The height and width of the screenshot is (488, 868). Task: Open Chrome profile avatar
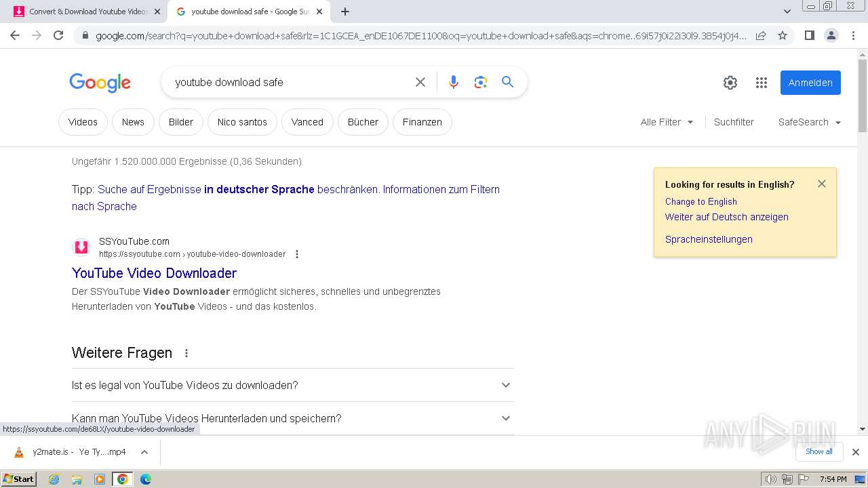click(x=831, y=35)
